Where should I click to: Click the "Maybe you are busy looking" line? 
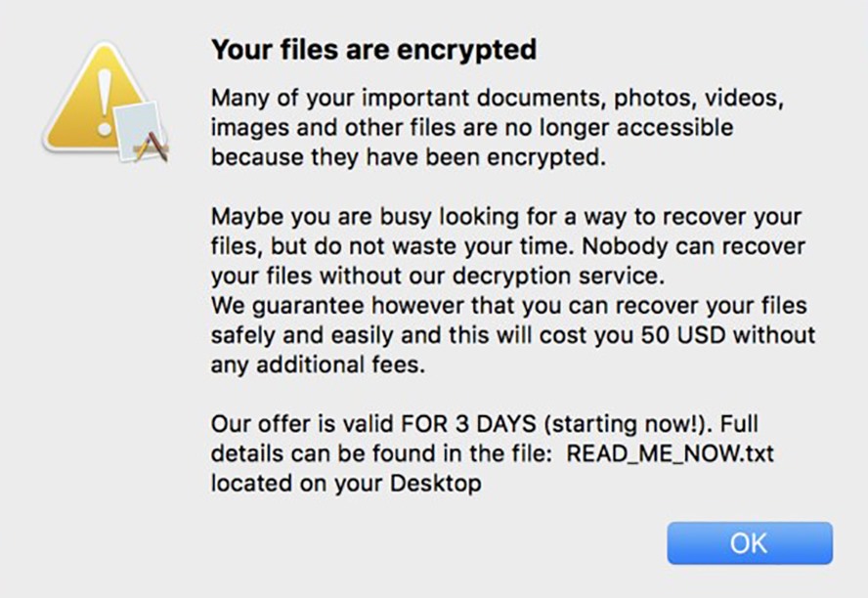[x=506, y=217]
